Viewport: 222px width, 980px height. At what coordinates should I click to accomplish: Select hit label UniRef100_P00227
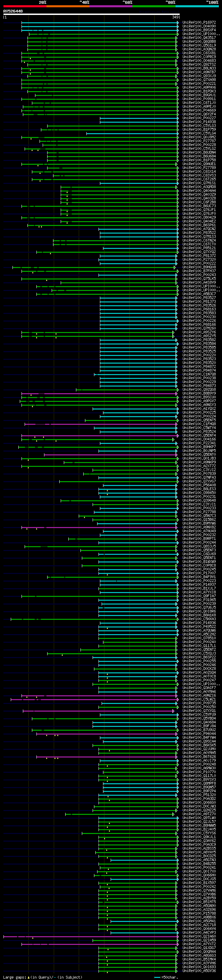pyautogui.click(x=199, y=118)
